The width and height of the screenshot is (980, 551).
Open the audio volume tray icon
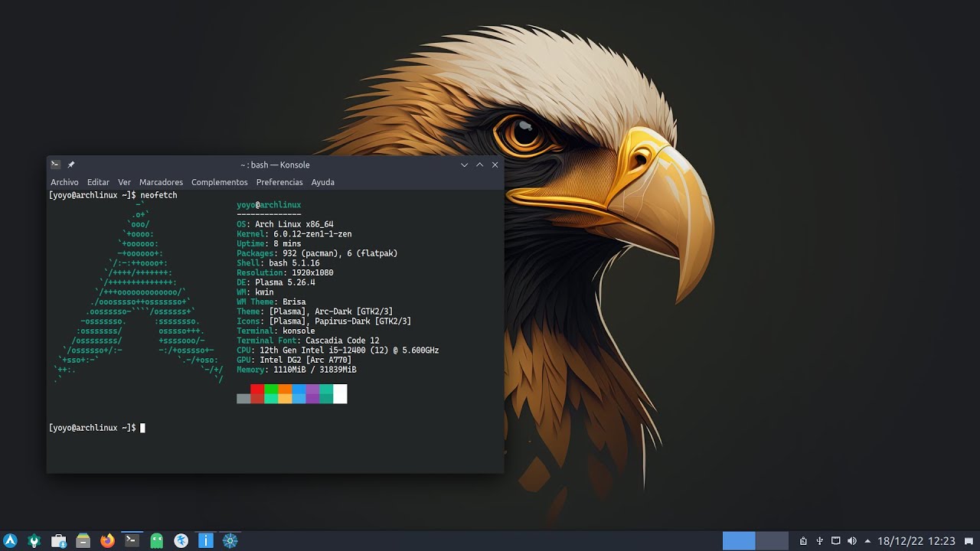pos(852,541)
